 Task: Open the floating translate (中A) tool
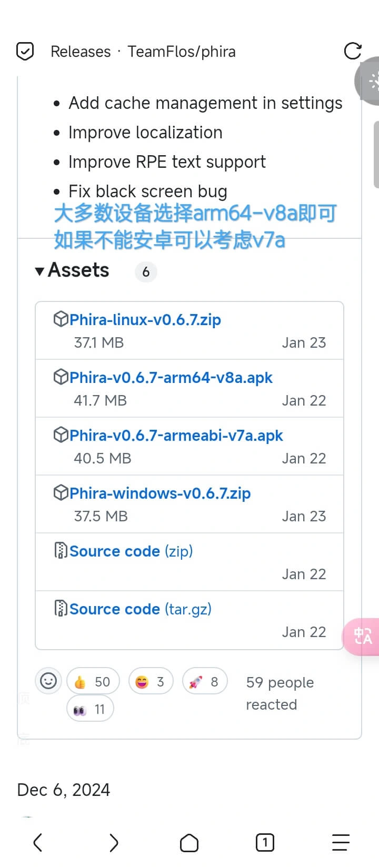[362, 637]
